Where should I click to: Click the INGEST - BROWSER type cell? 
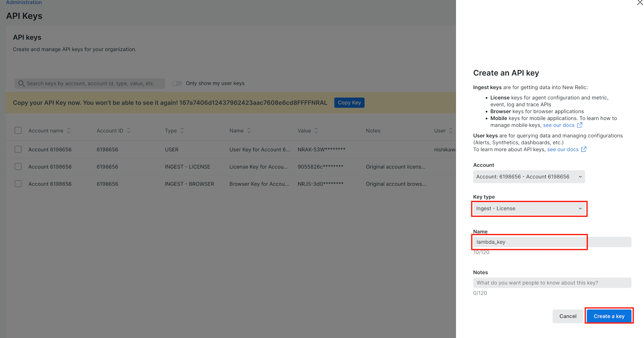point(189,184)
